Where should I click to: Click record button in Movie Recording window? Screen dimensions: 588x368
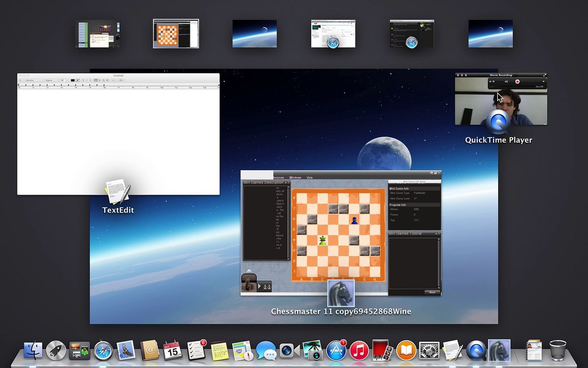point(518,81)
